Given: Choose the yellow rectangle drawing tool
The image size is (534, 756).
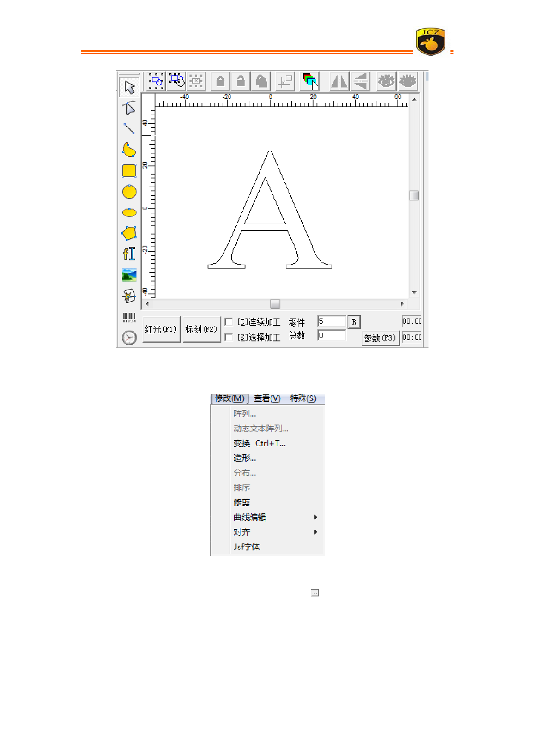Looking at the screenshot, I should (x=129, y=171).
